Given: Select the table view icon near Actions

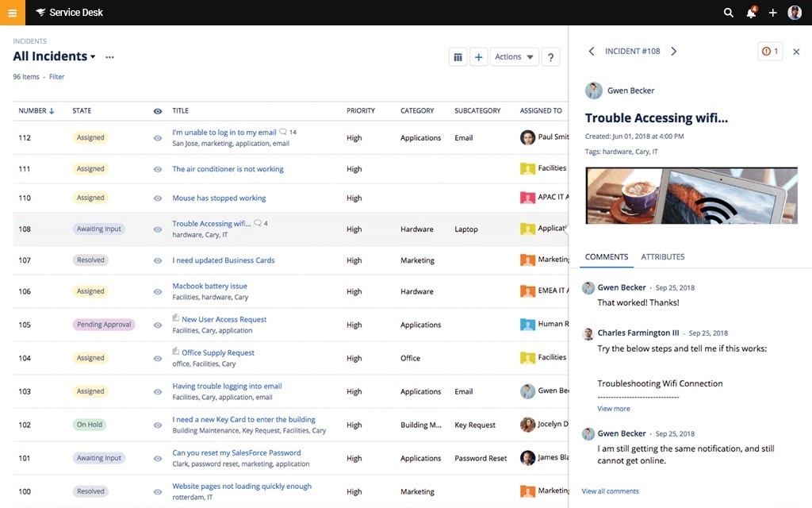Looking at the screenshot, I should (x=458, y=56).
